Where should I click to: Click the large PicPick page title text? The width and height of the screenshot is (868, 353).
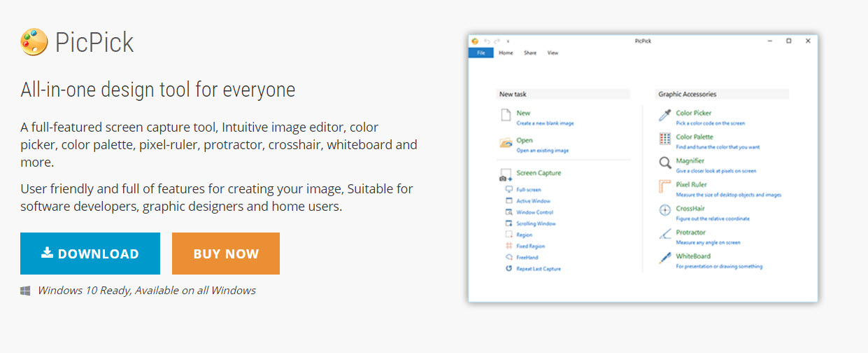(x=94, y=43)
